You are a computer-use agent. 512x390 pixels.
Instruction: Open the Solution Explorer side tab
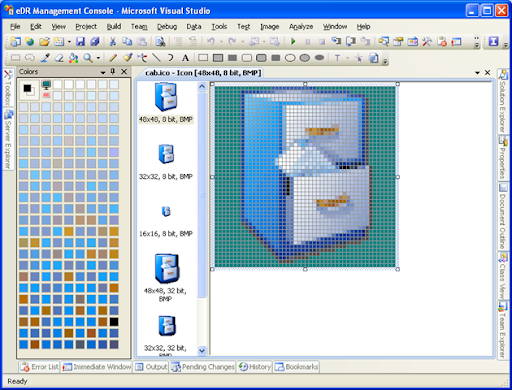tap(503, 101)
